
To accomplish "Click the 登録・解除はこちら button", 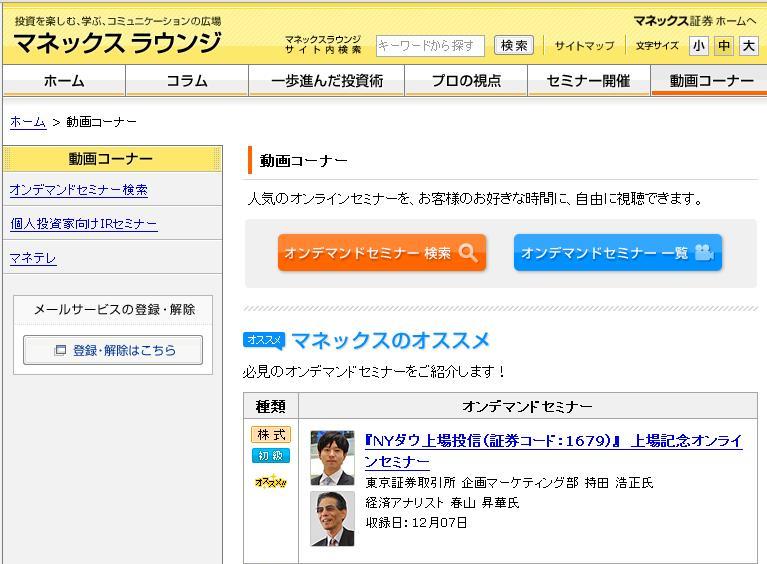I will coord(113,350).
